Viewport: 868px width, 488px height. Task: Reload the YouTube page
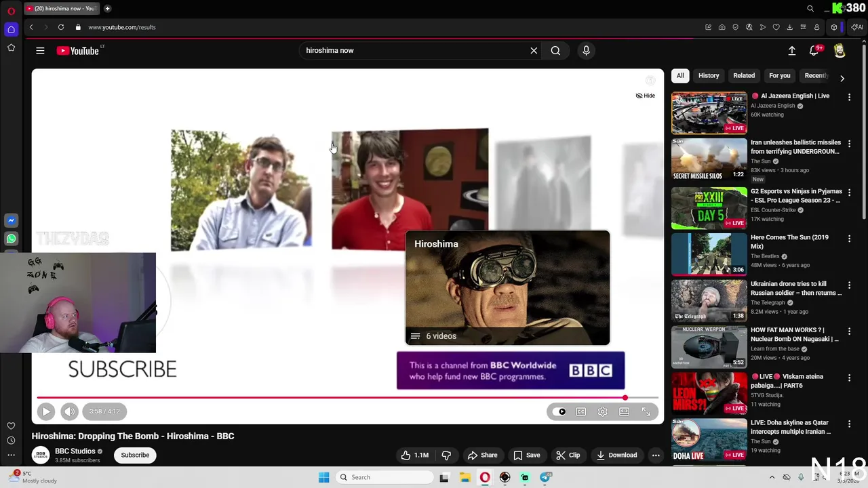pyautogui.click(x=61, y=27)
